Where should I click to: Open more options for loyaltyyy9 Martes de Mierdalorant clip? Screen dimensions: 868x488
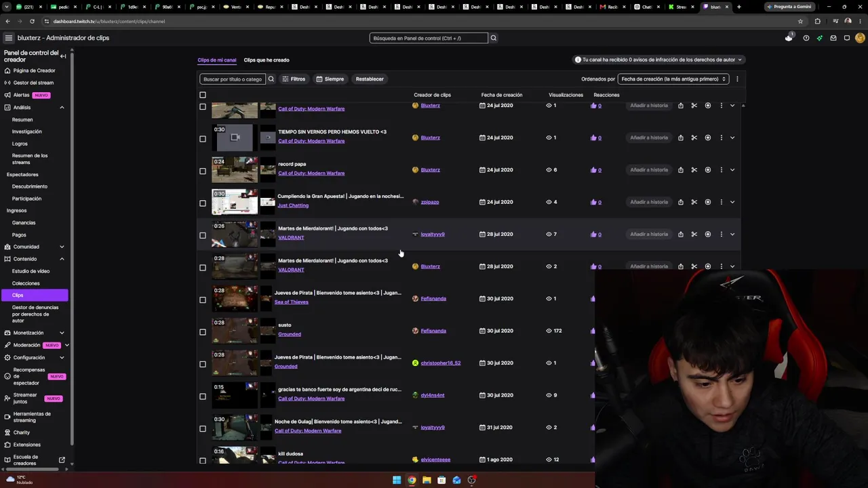721,235
